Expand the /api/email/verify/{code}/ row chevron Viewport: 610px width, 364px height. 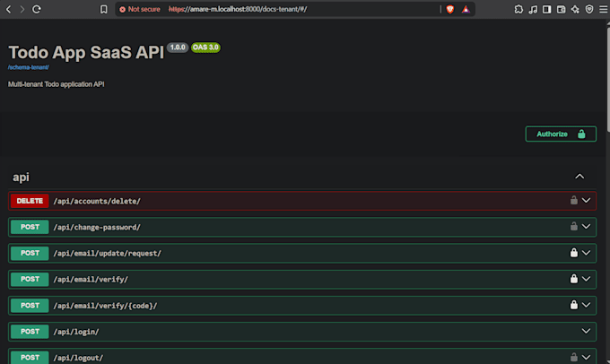click(586, 305)
